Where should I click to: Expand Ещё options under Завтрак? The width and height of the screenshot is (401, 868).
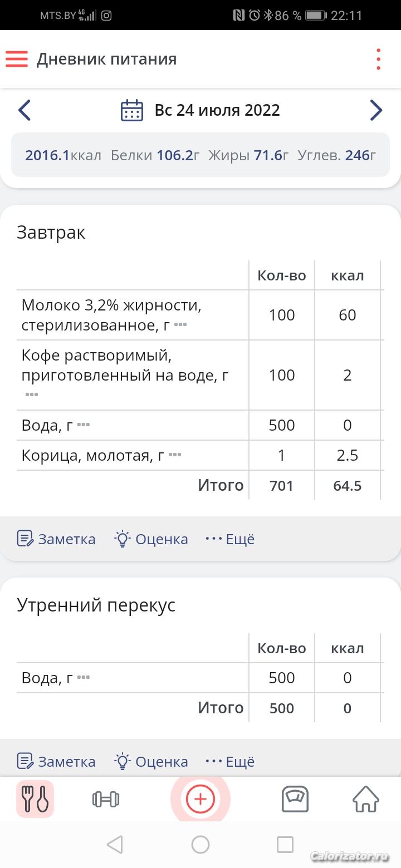230,539
